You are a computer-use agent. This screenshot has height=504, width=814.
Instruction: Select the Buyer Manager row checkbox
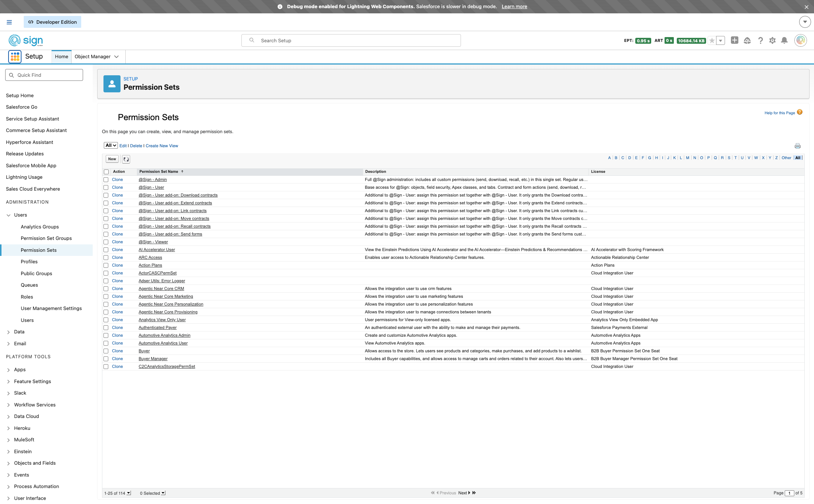(106, 359)
